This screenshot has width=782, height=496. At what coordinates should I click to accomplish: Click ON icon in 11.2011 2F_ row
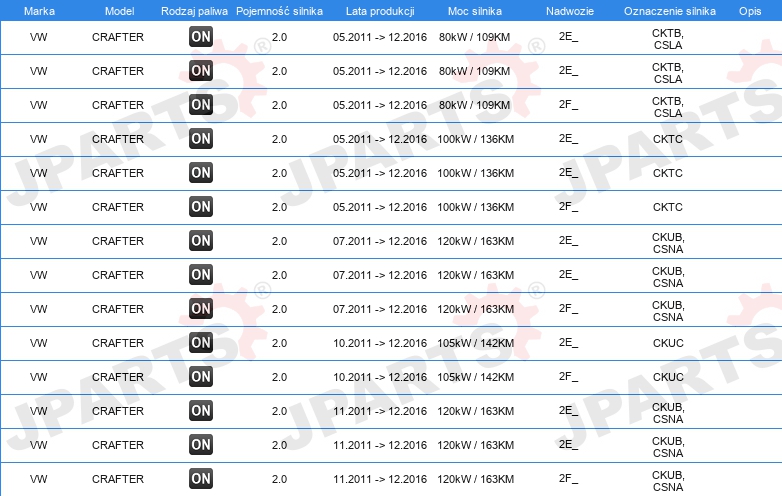point(201,479)
